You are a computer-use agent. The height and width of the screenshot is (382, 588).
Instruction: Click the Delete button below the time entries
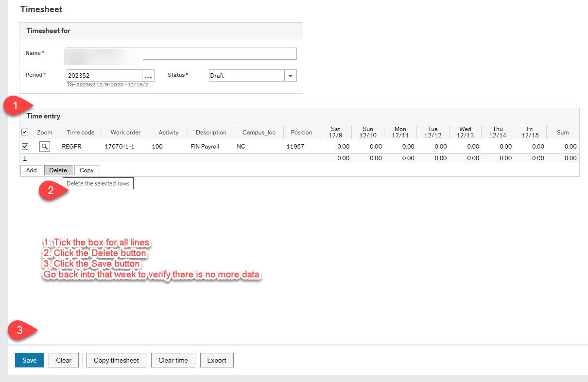click(58, 170)
